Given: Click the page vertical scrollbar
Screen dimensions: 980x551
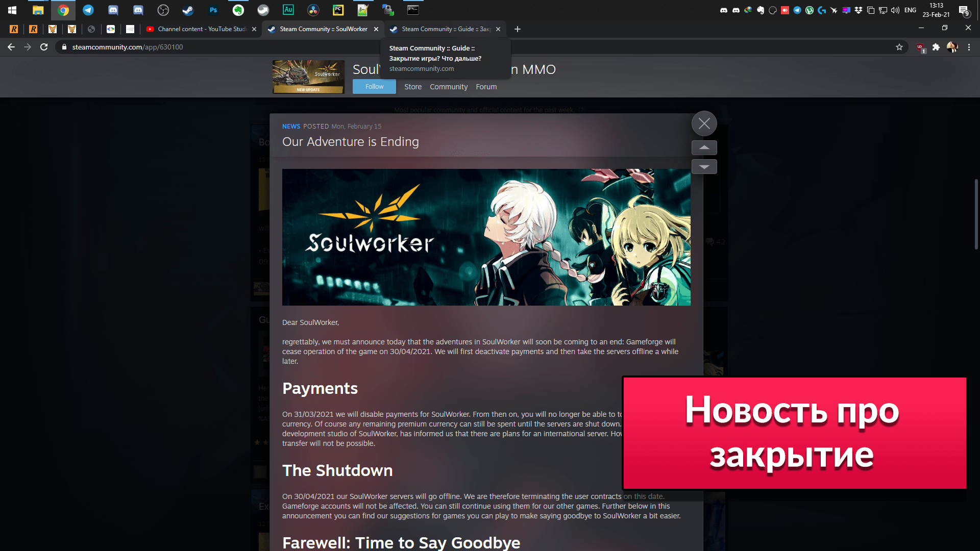Looking at the screenshot, I should point(976,214).
